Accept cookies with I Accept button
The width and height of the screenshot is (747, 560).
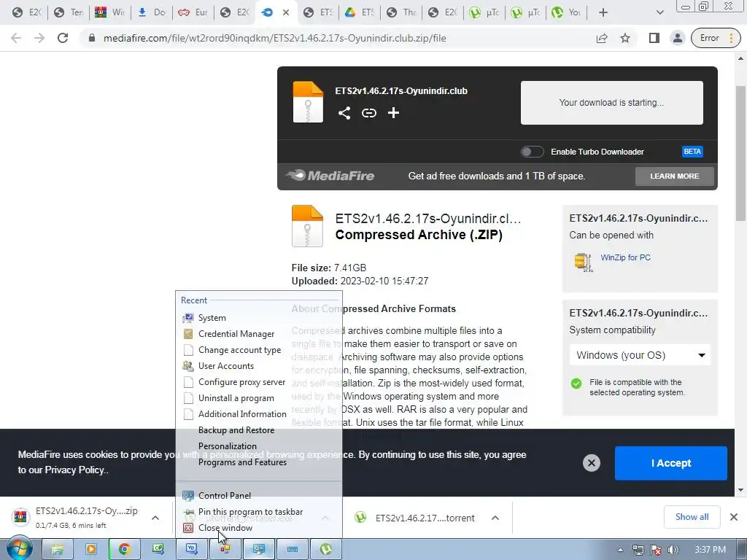tap(671, 463)
